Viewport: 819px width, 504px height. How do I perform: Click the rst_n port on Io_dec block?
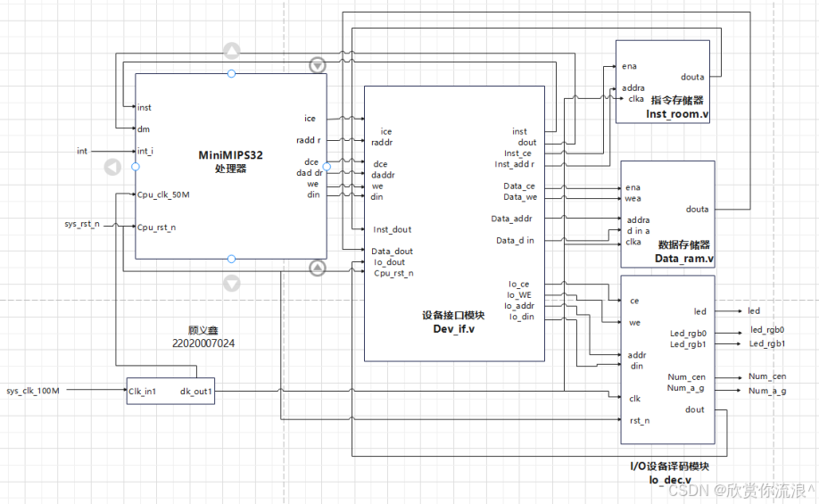(640, 421)
